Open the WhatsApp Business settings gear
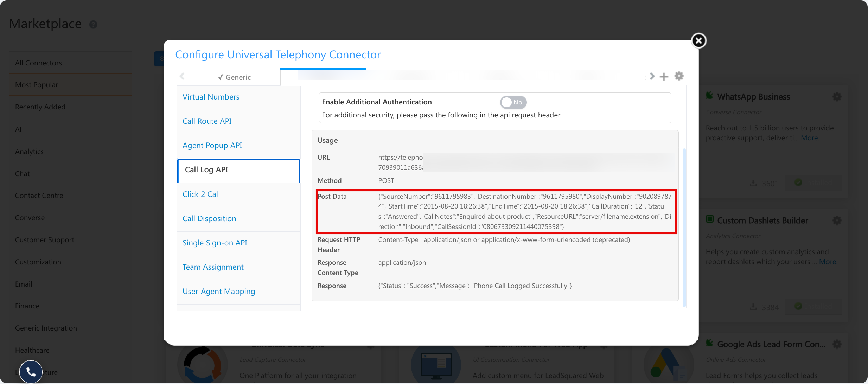This screenshot has height=384, width=868. (x=837, y=97)
